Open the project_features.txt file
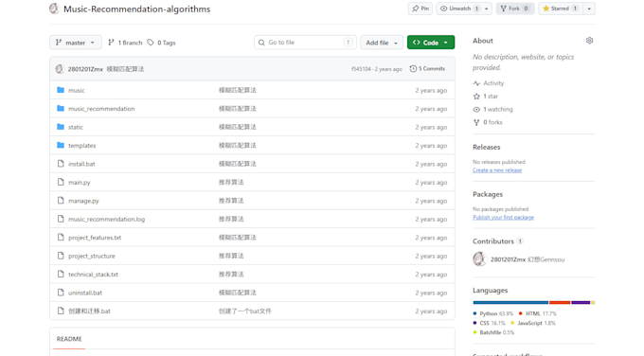Image resolution: width=644 pixels, height=356 pixels. click(95, 238)
